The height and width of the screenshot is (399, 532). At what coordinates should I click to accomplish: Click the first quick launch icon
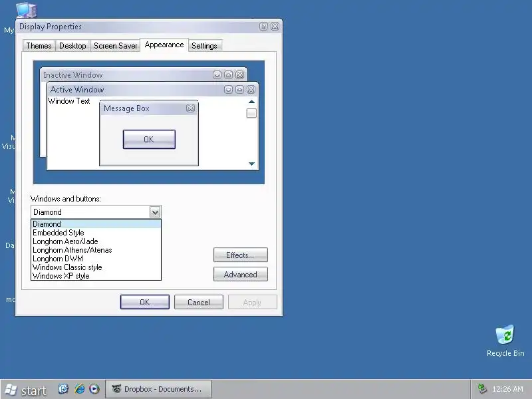click(x=63, y=388)
